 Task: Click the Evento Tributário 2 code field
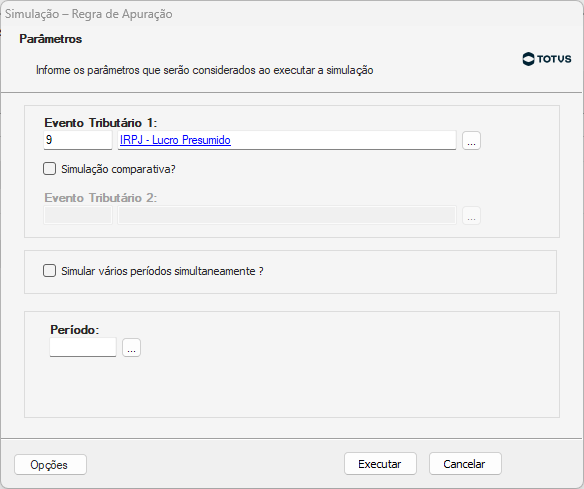click(x=78, y=215)
